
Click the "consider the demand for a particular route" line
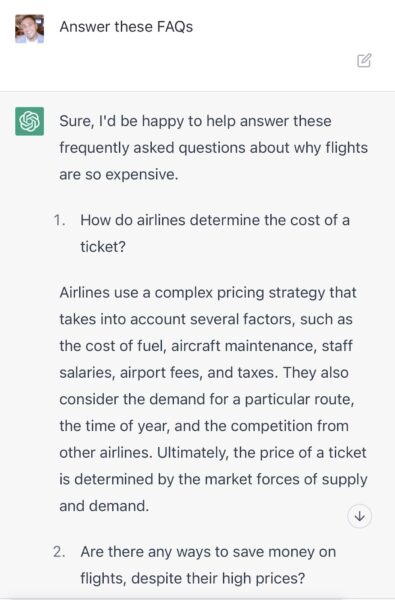207,399
